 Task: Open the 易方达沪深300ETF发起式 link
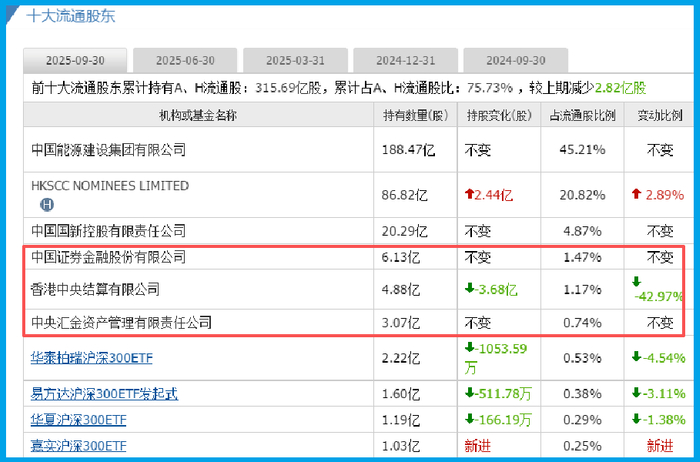coord(104,394)
